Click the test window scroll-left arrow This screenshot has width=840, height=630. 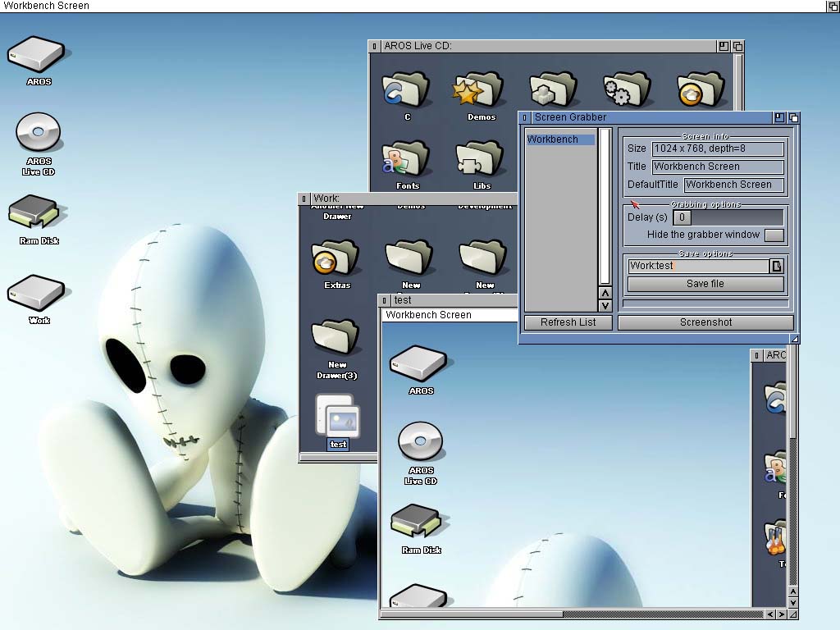pos(769,614)
